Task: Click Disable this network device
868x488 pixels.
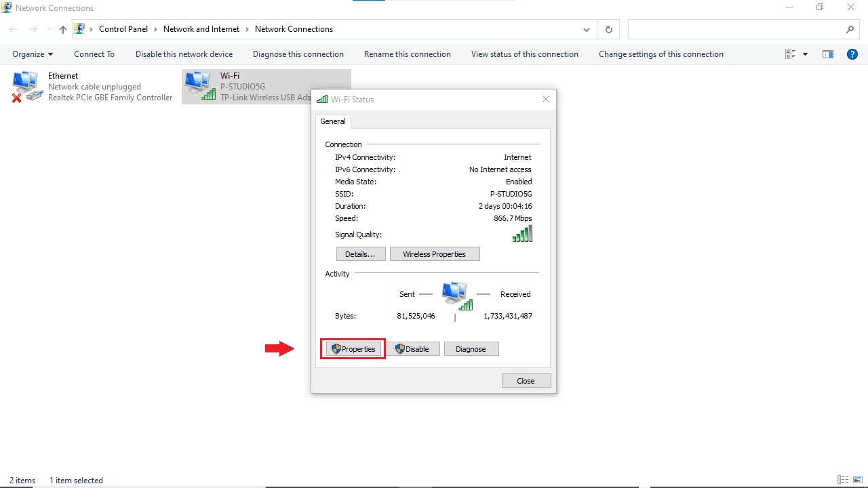Action: click(184, 54)
